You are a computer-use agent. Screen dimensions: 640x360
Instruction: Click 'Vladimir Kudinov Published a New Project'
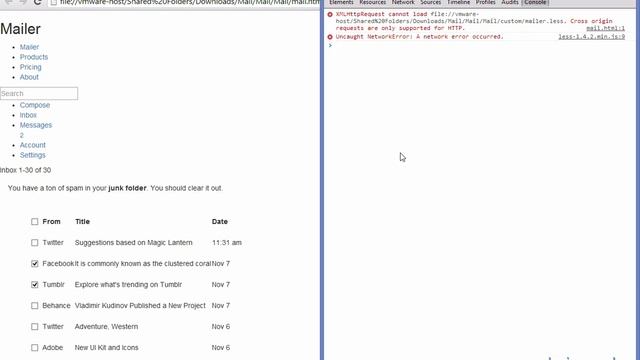[140, 306]
